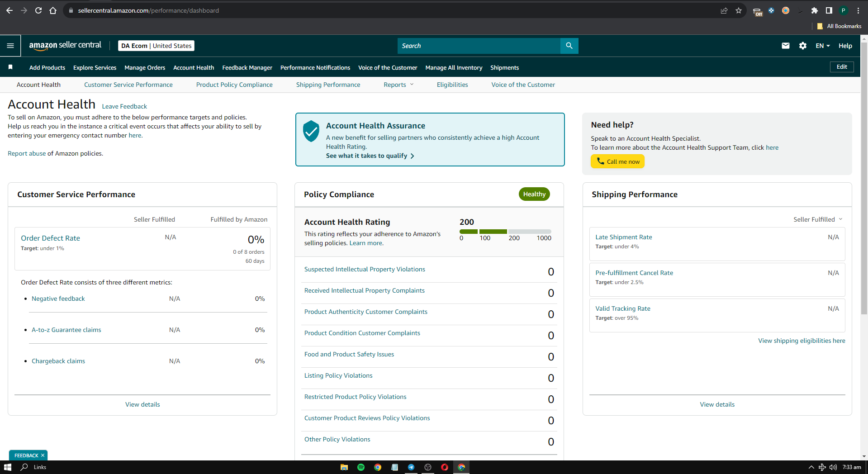
Task: Open Manage Orders in the navigation bar
Action: (145, 67)
